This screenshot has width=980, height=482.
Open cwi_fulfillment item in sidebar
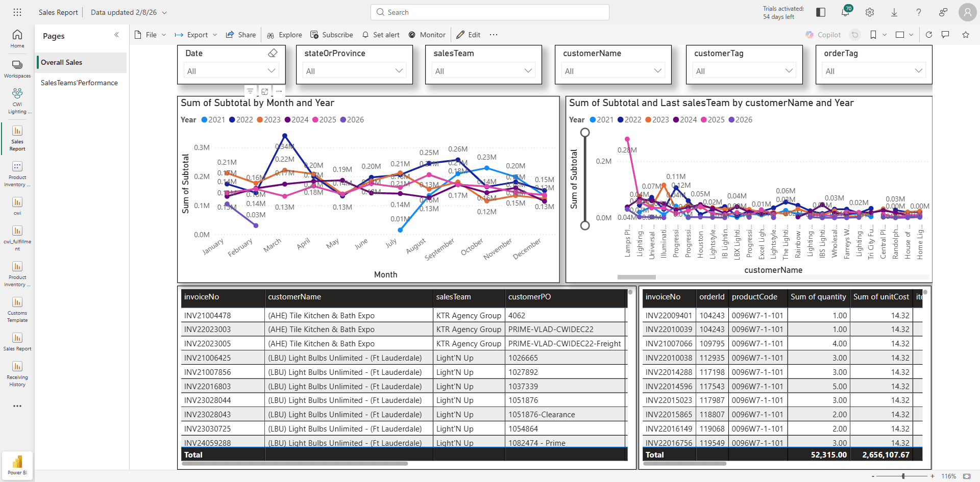pos(17,238)
